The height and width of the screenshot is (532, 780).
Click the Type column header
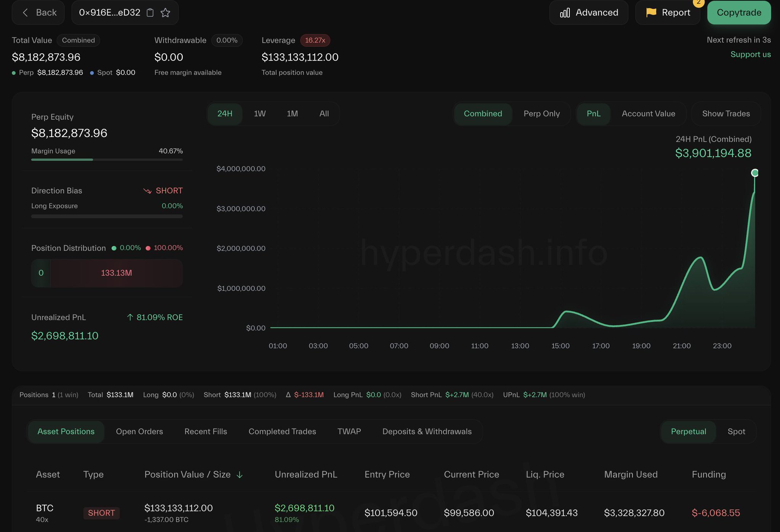pos(93,475)
